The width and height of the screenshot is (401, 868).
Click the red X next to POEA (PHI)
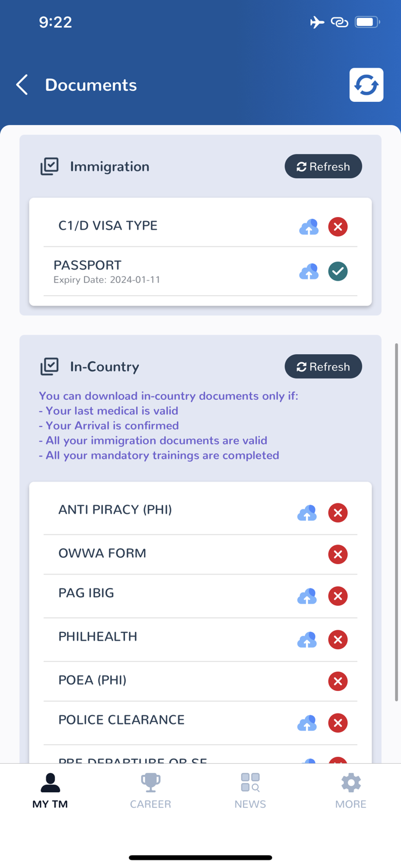(x=338, y=681)
